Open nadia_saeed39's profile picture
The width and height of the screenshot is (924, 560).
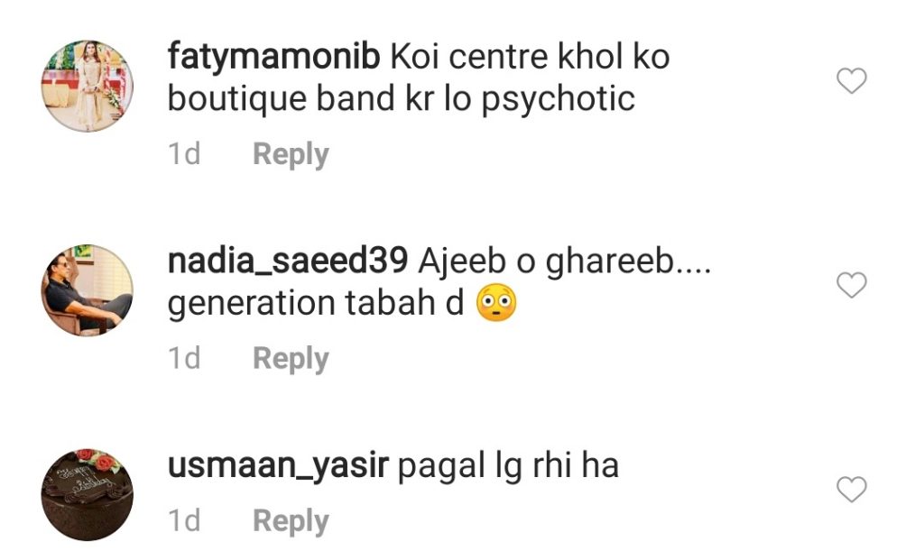pyautogui.click(x=88, y=290)
